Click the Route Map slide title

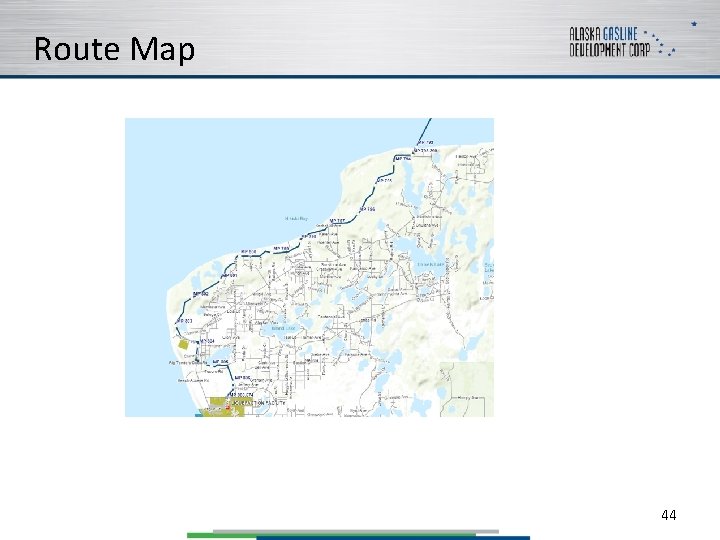[115, 49]
